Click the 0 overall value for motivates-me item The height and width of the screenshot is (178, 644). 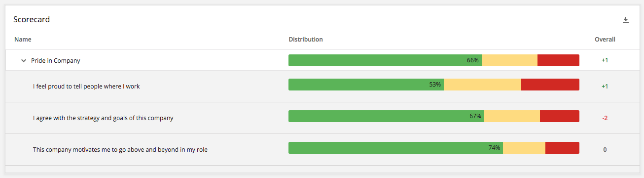coord(605,150)
